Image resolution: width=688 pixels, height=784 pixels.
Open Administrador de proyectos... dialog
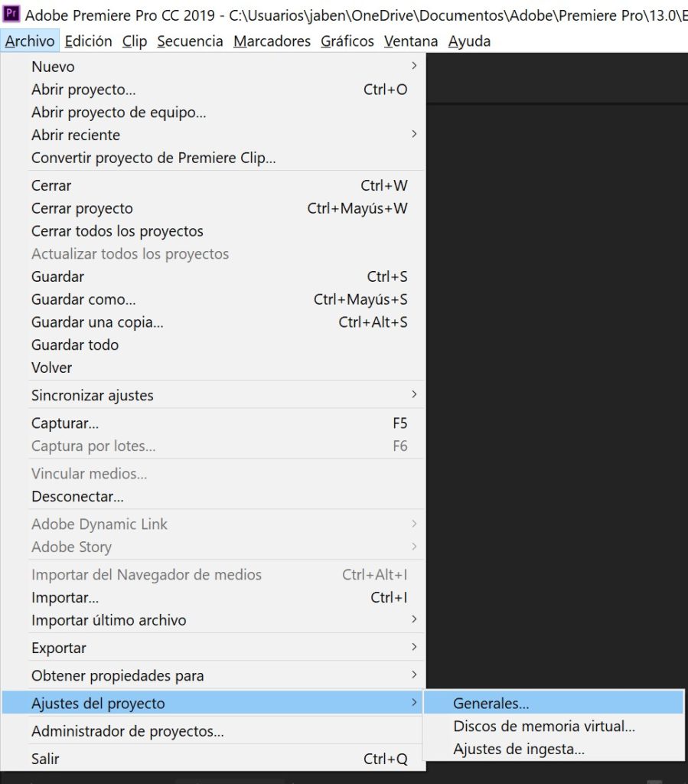point(214,731)
